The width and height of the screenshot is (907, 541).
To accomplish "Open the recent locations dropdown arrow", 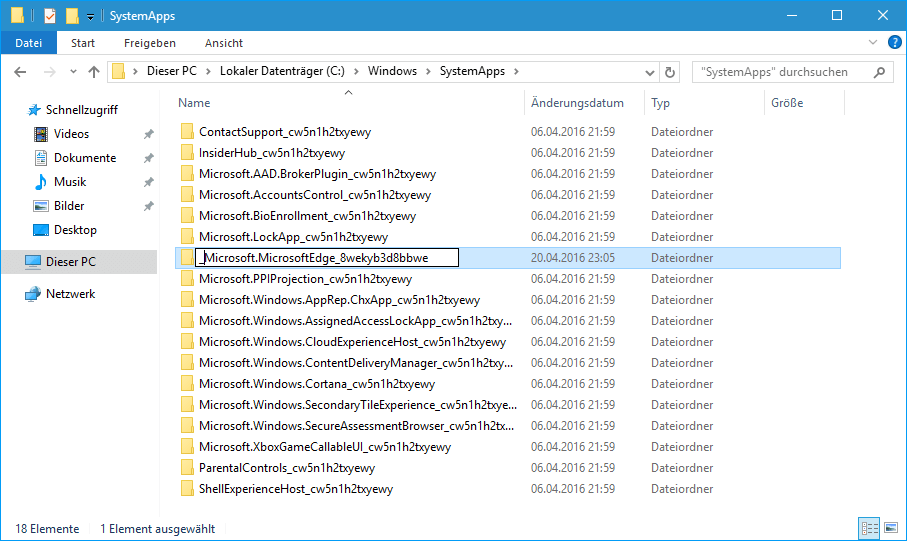I will click(x=73, y=72).
